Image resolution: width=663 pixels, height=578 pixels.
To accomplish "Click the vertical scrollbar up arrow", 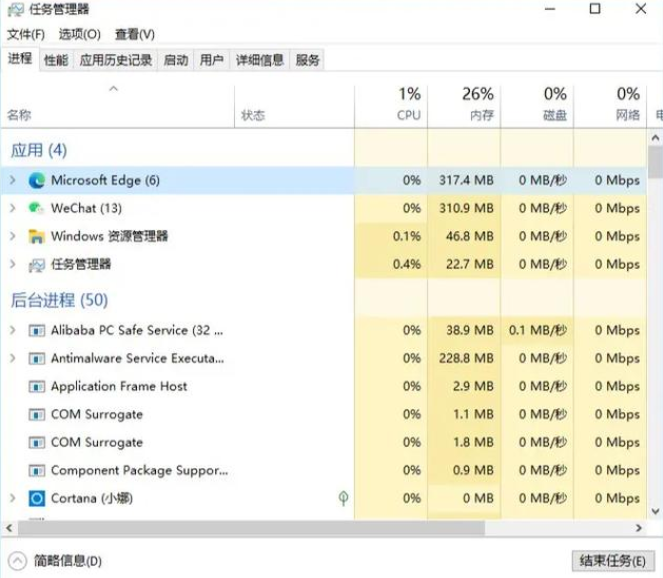I will point(655,138).
